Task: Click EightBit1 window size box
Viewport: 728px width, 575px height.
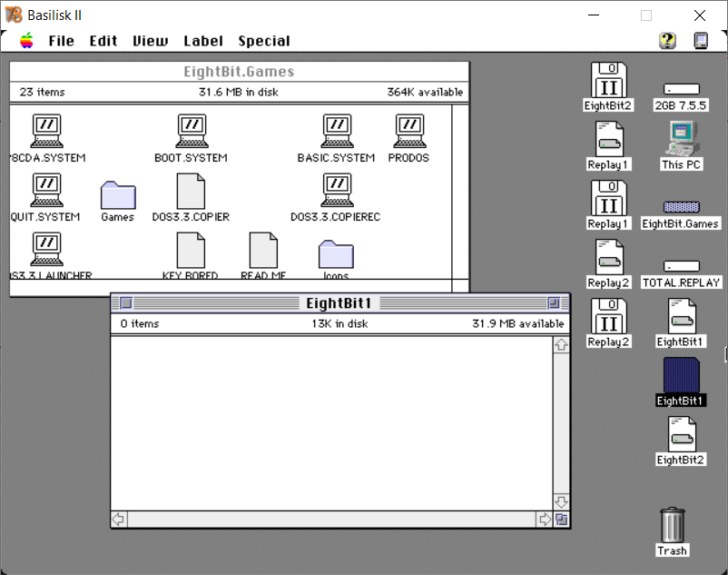Action: (561, 519)
